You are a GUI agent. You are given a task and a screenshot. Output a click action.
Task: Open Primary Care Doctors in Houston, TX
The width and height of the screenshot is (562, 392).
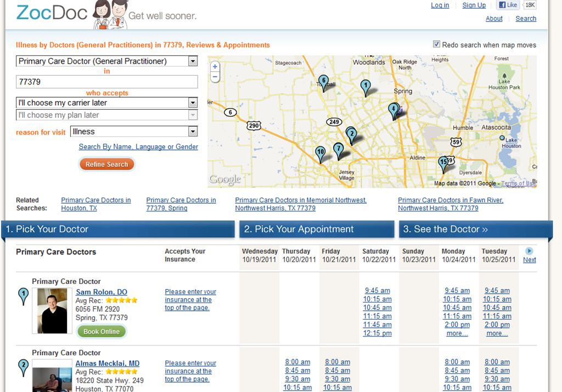[x=95, y=204]
